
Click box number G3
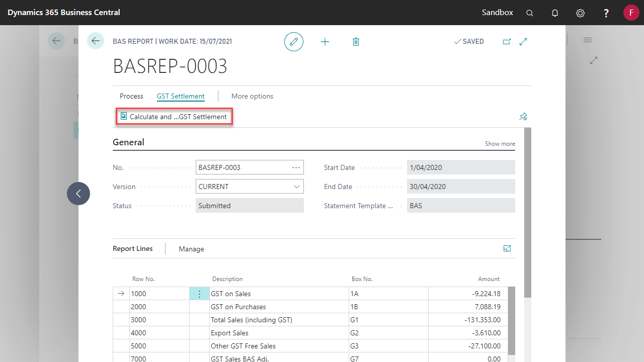tap(388, 346)
